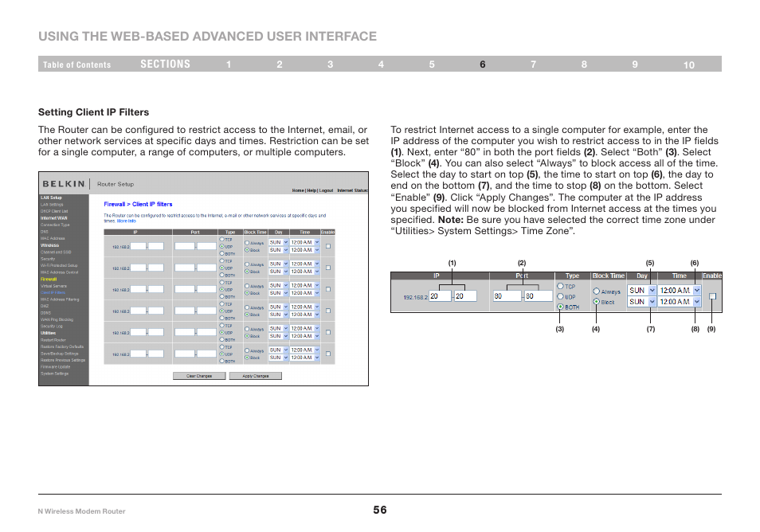The image size is (760, 532).
Task: Tick the Enable checkbox in the enlarged detail figure
Action: tap(712, 296)
